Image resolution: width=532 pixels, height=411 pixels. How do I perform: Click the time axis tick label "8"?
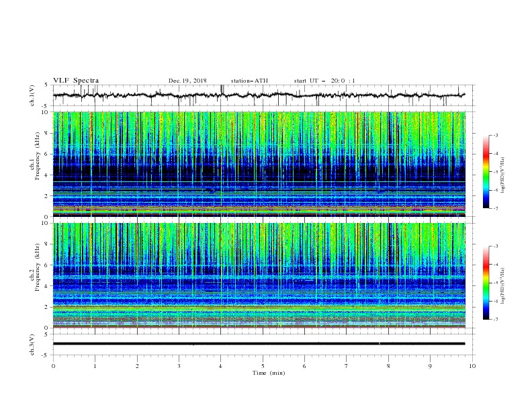[x=388, y=366]
